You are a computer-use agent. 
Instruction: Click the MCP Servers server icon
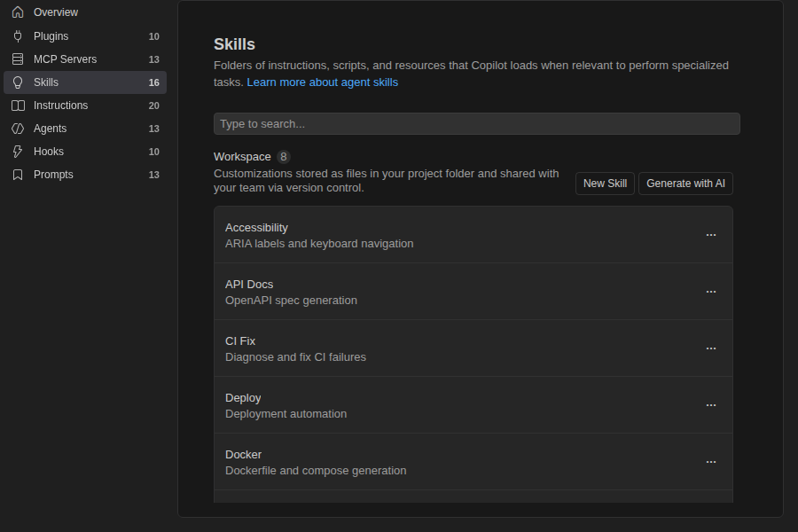(18, 59)
